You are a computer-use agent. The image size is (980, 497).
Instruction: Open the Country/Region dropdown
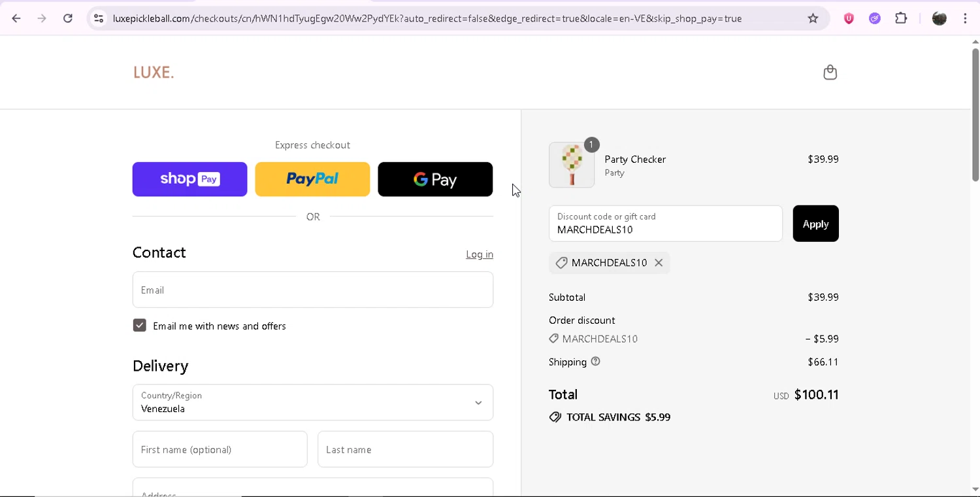[x=313, y=402]
